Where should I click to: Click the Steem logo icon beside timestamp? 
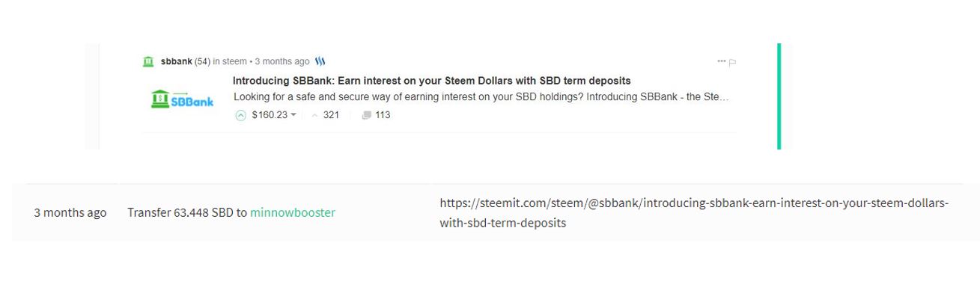pos(320,61)
